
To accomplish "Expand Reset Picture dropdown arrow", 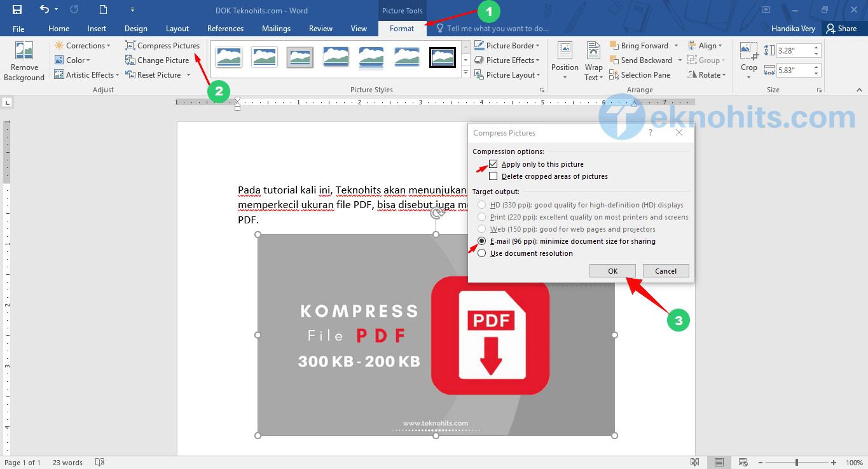I will [188, 75].
